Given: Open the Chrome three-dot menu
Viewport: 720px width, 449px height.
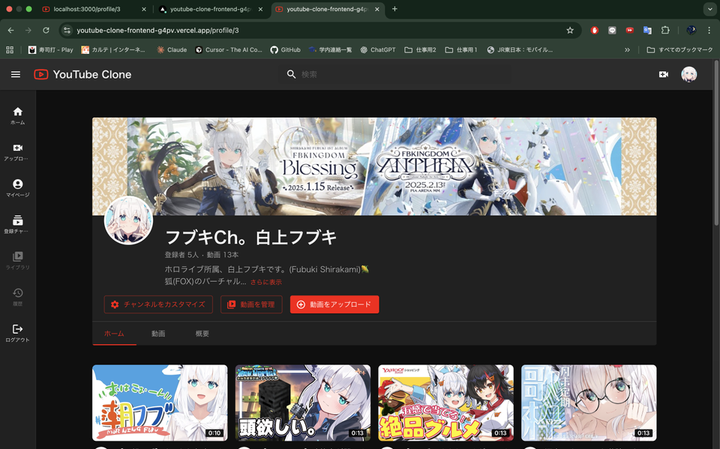Looking at the screenshot, I should 709,30.
